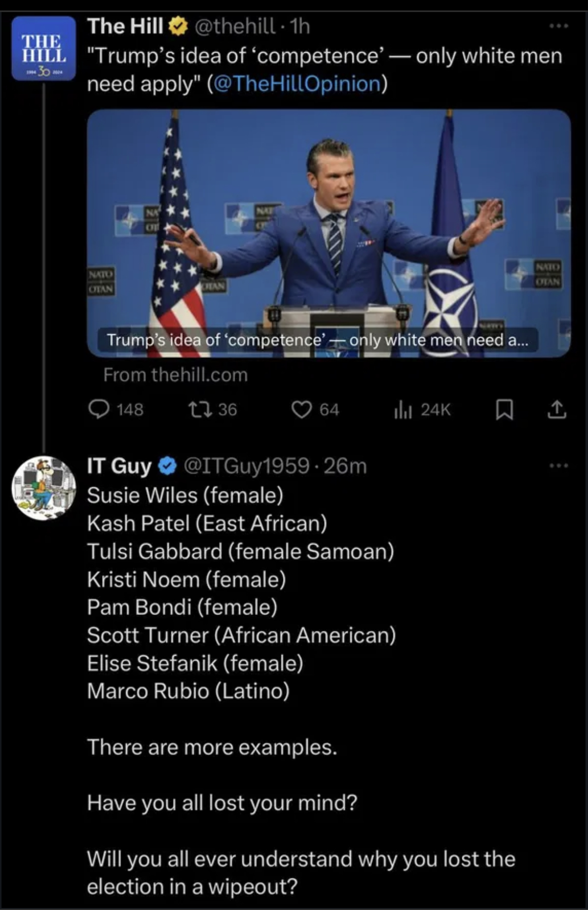Open the 26m timestamp on the reply
Image resolution: width=588 pixels, height=910 pixels.
tap(345, 466)
